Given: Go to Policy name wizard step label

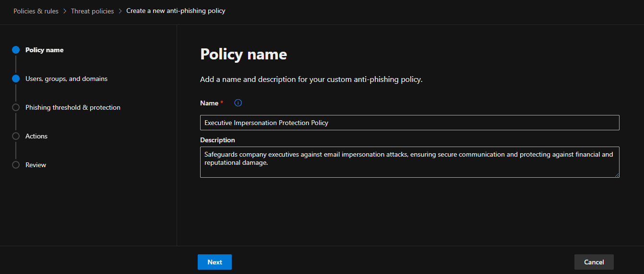Looking at the screenshot, I should [44, 50].
